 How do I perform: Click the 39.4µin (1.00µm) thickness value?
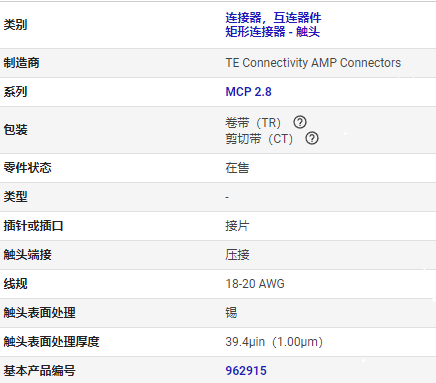coord(274,342)
